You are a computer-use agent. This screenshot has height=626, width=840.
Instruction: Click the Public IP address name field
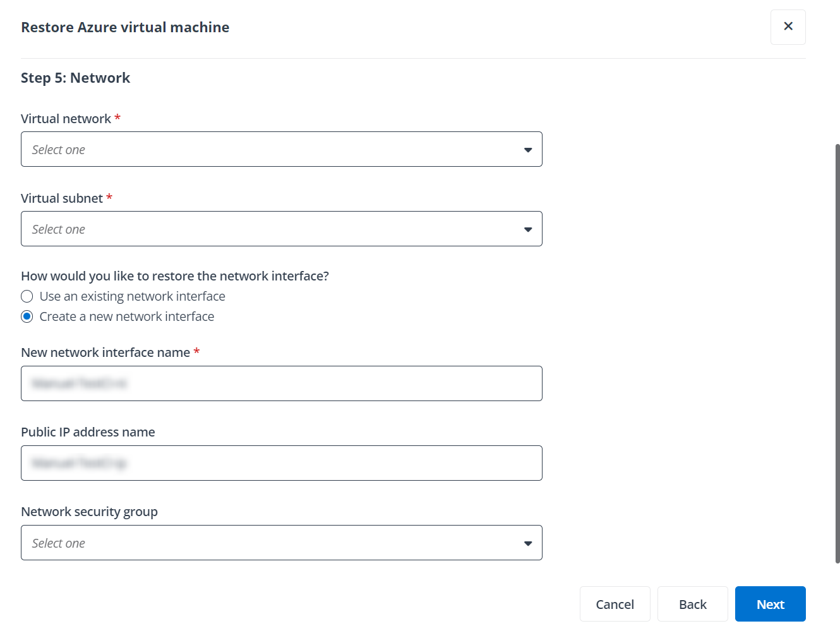coord(281,462)
